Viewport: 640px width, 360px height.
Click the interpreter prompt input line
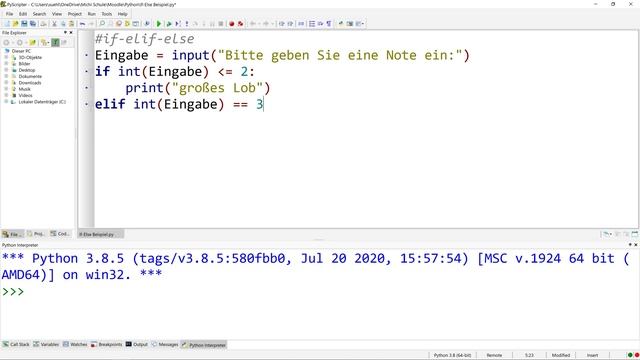point(320,291)
